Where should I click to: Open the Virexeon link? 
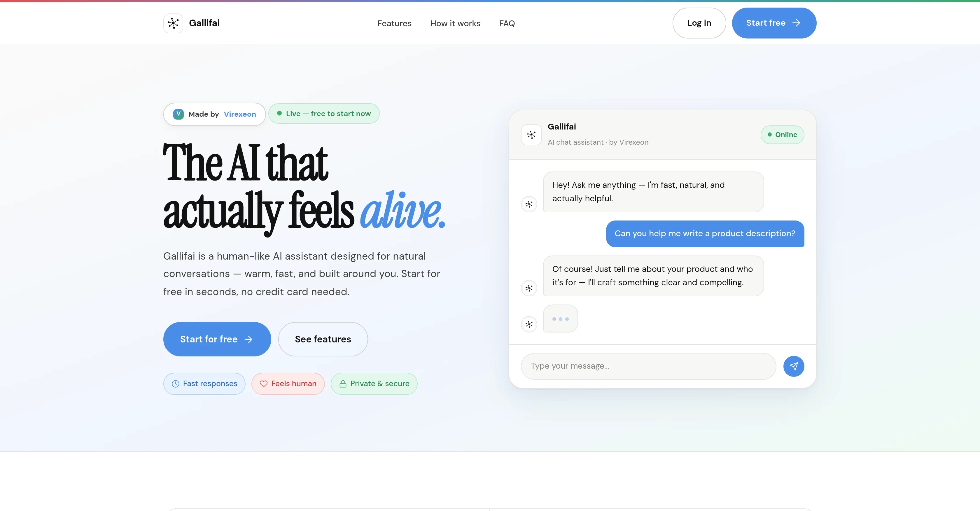[240, 114]
